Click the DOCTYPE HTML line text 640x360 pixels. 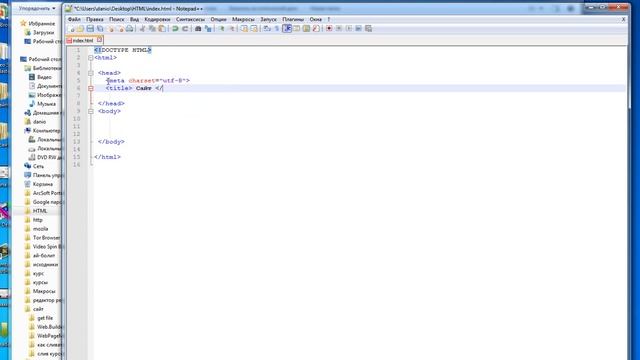coord(123,50)
